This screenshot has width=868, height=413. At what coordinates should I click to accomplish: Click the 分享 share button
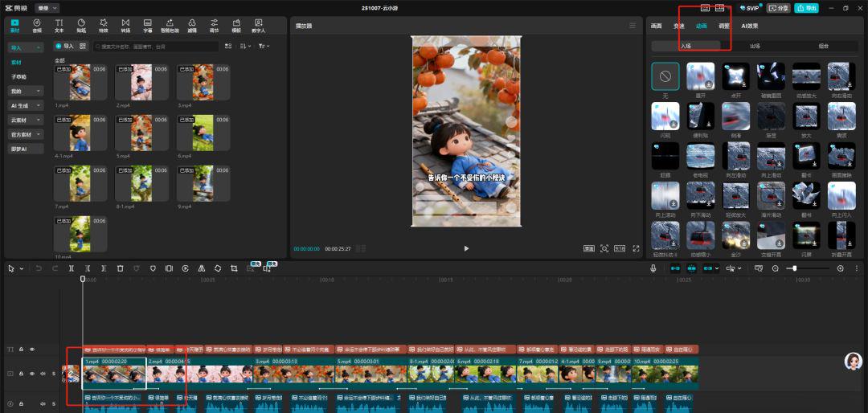[x=778, y=8]
